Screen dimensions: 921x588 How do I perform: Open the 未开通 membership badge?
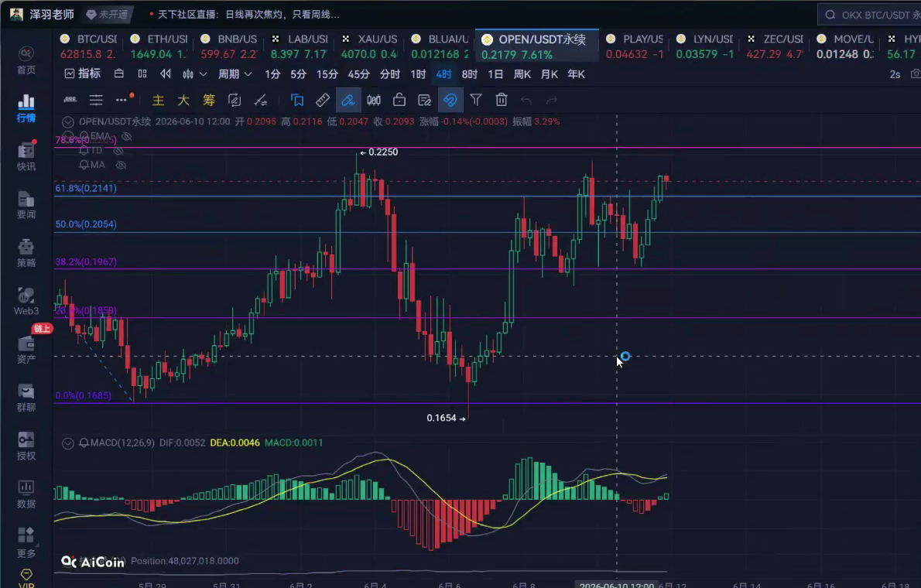(x=108, y=14)
